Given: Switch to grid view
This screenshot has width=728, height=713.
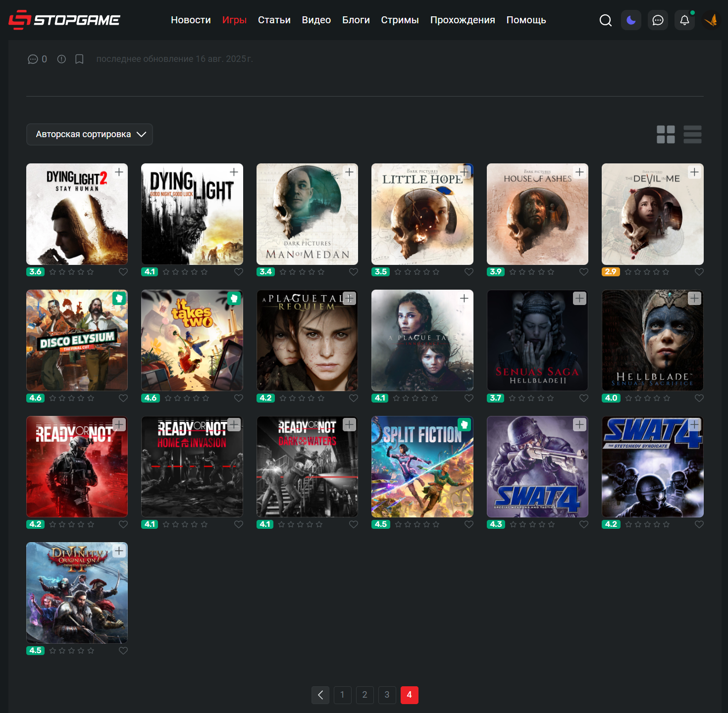Looking at the screenshot, I should coord(666,135).
